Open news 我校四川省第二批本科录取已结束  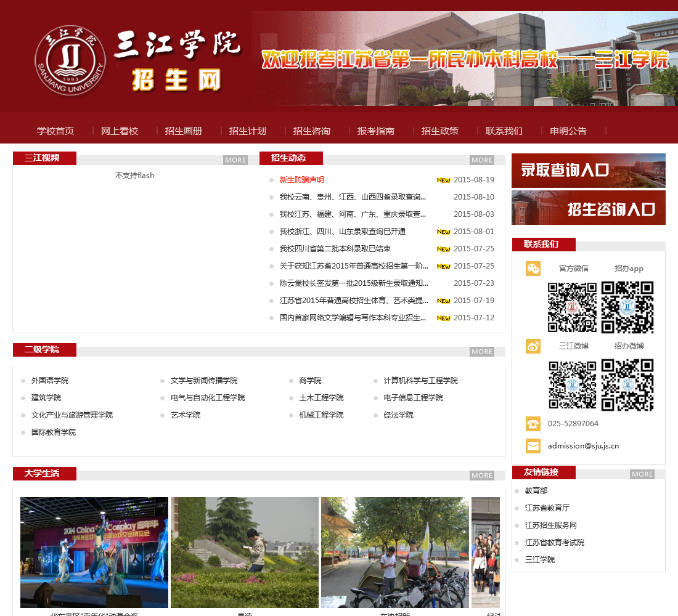coord(335,249)
